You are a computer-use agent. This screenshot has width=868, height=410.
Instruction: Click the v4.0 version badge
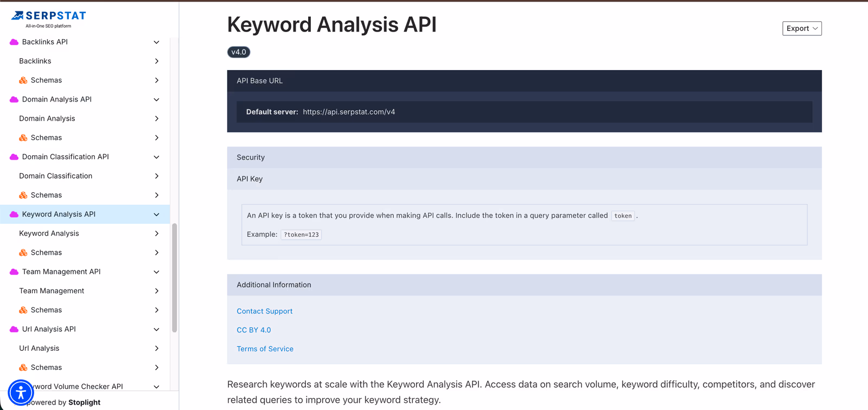tap(239, 52)
